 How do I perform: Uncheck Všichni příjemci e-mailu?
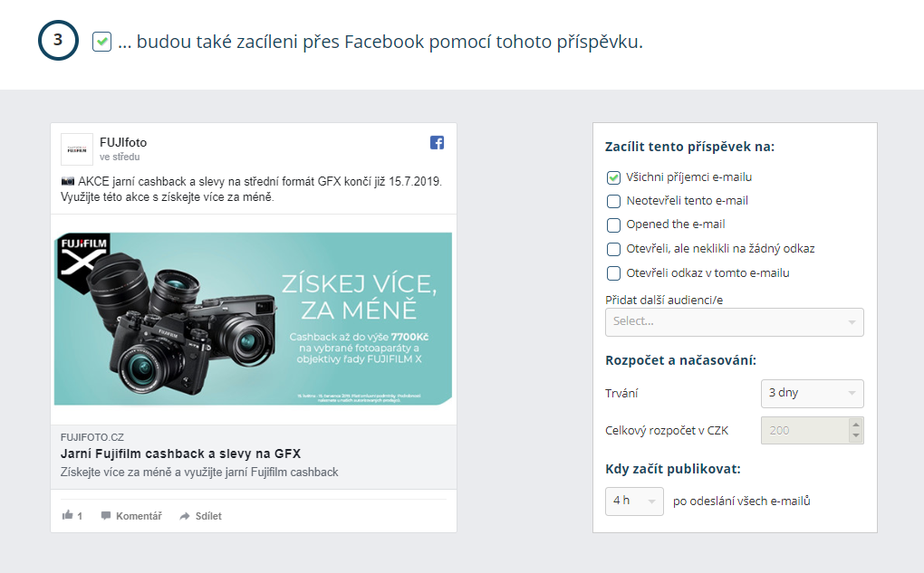(612, 177)
